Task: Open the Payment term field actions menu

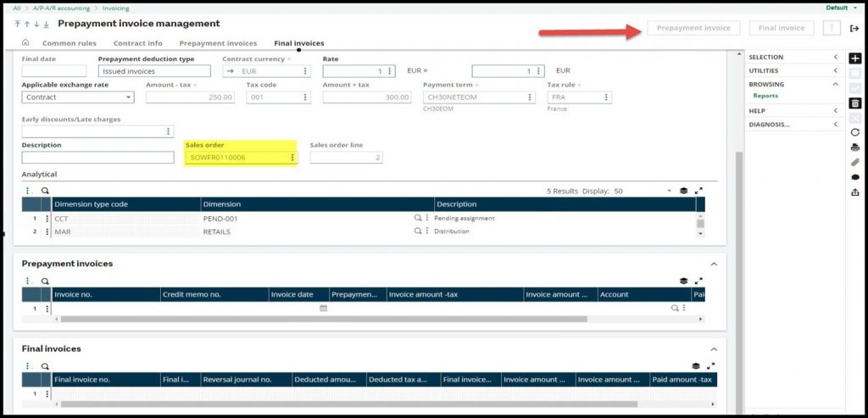Action: pos(530,97)
